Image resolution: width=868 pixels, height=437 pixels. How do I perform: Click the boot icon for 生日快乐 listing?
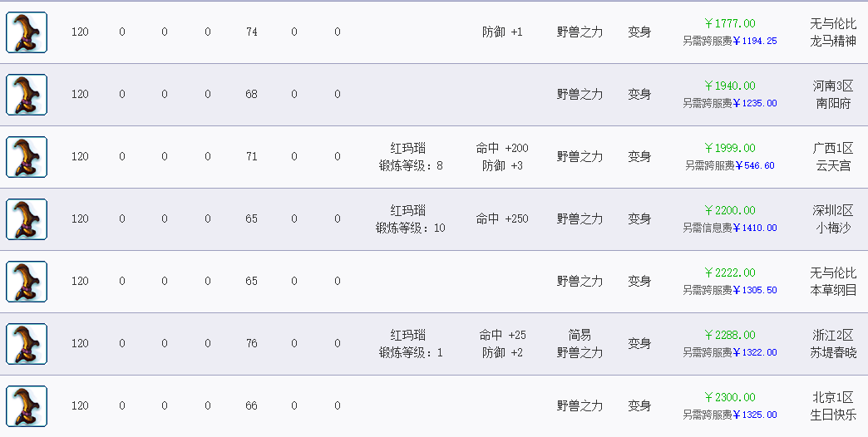(x=27, y=406)
